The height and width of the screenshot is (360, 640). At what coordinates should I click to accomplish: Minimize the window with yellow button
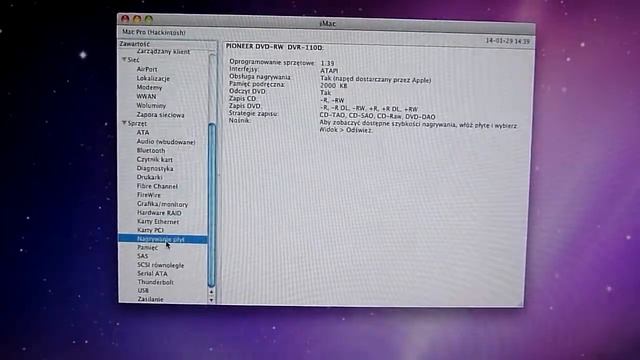137,19
